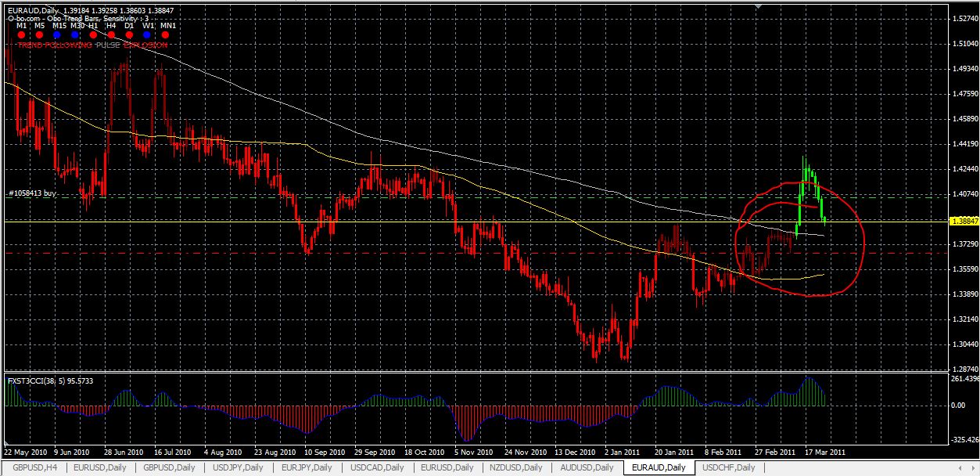This screenshot has height=476, width=980.
Task: Click the M15 timeframe blue dot
Action: click(x=57, y=34)
